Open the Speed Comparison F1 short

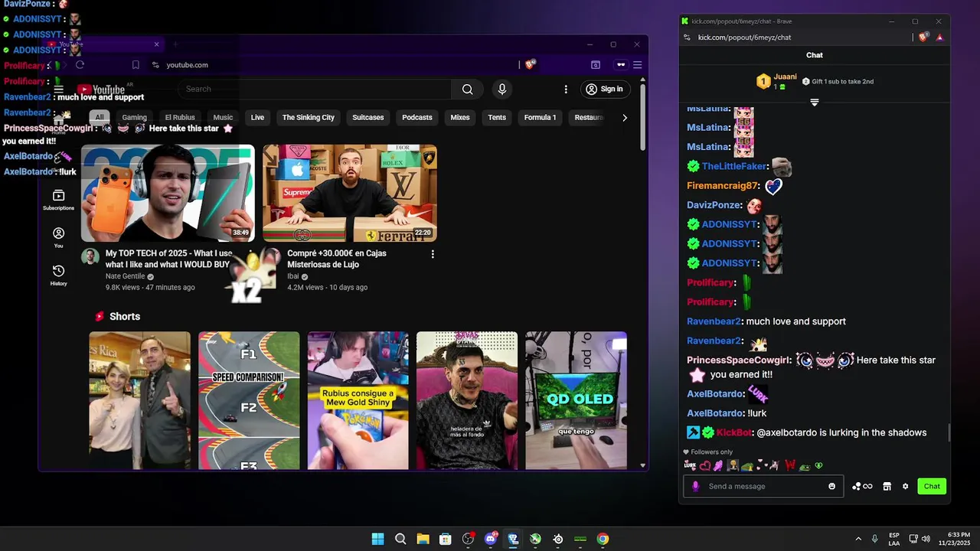[x=249, y=400]
